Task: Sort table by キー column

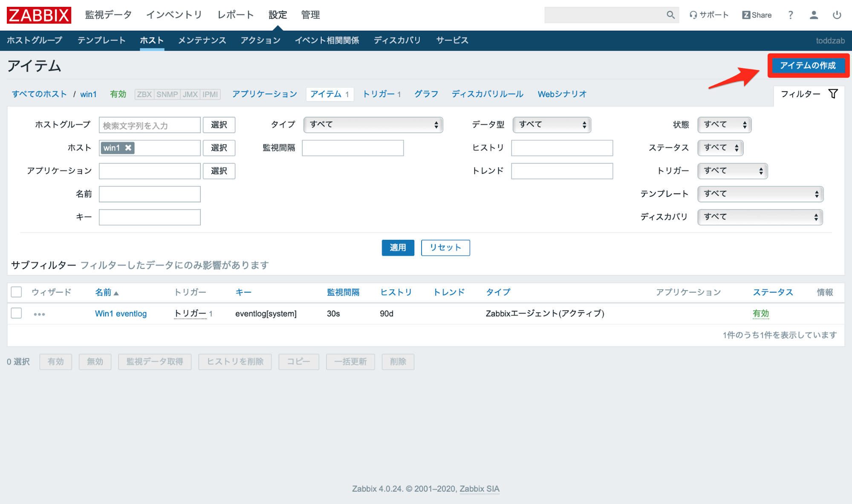Action: [243, 292]
